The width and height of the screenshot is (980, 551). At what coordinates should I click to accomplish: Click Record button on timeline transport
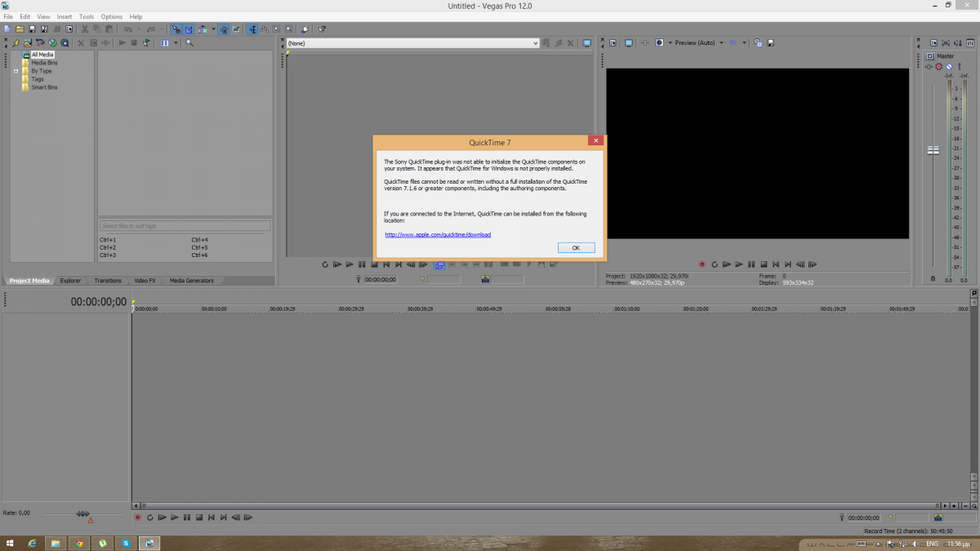137,518
